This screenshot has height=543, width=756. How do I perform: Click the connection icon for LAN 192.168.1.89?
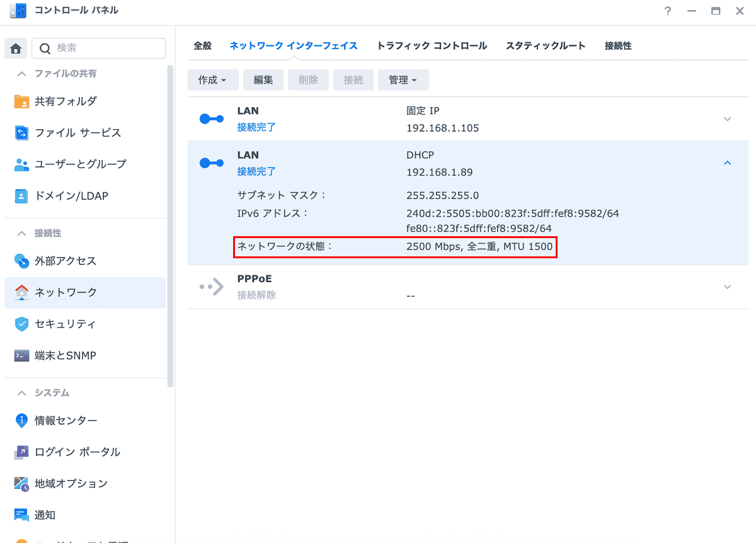point(212,163)
